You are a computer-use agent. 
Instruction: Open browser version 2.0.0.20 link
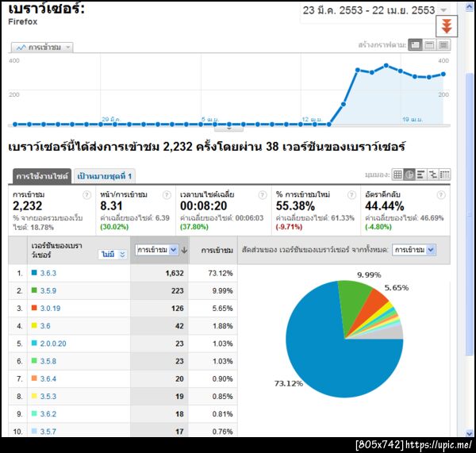[x=53, y=344]
